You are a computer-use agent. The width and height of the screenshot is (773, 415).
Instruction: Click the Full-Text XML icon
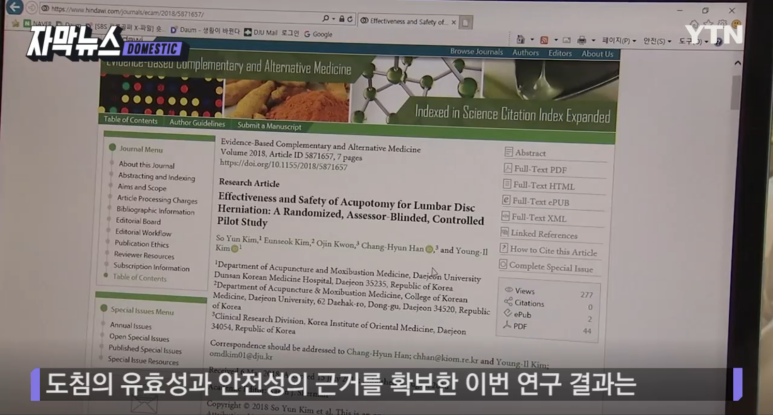505,217
